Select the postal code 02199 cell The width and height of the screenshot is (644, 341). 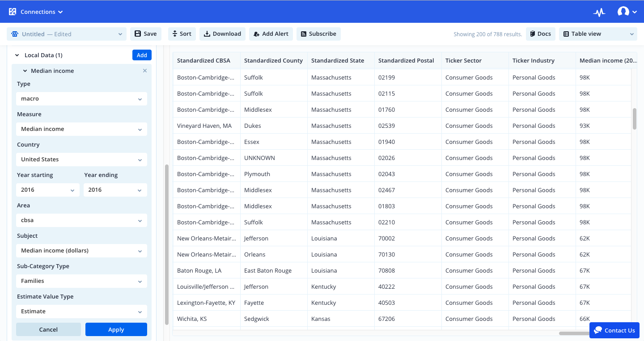[x=408, y=78]
